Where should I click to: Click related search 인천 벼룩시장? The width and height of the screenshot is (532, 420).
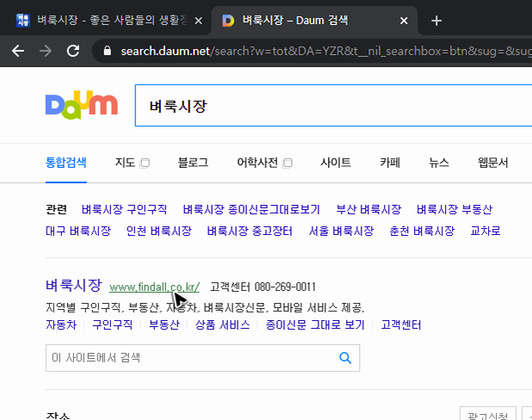(x=158, y=231)
